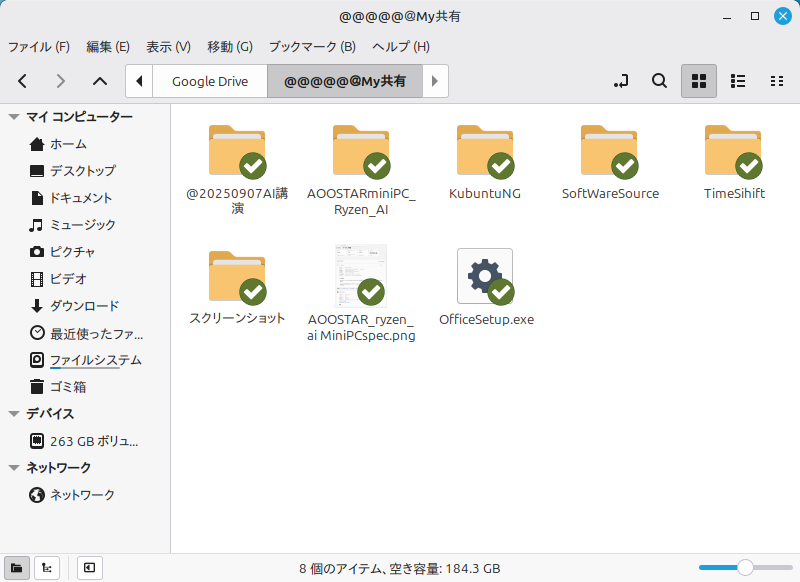The width and height of the screenshot is (800, 582).
Task: Open the ブックマーク (B) menu
Action: pos(312,46)
